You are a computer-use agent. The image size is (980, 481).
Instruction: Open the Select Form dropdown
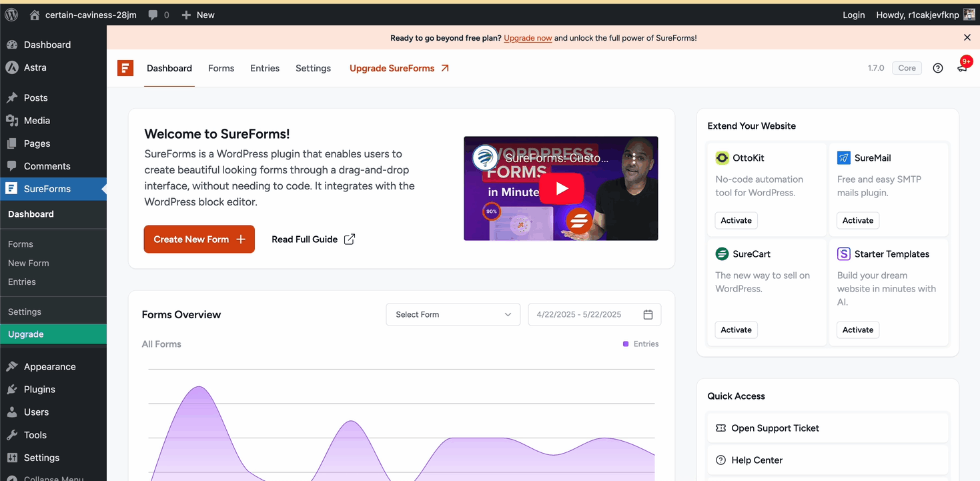click(453, 314)
